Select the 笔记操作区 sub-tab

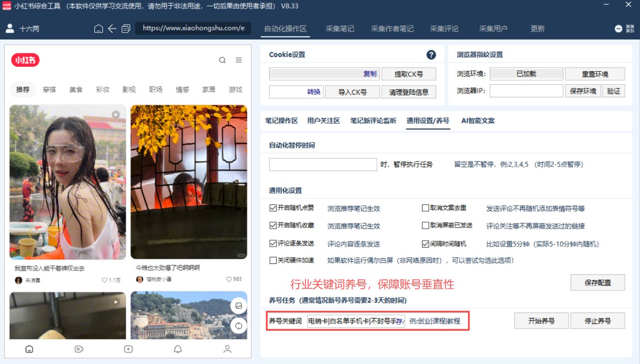281,121
